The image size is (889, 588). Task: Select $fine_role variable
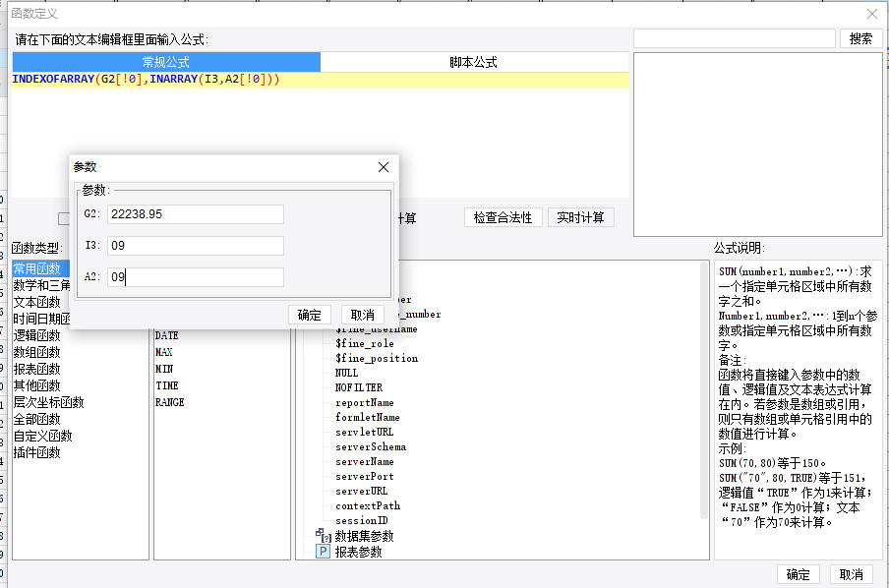(365, 343)
